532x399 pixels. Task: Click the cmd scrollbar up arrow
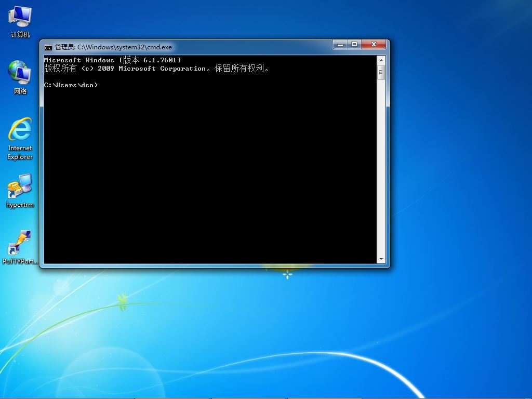(x=381, y=60)
